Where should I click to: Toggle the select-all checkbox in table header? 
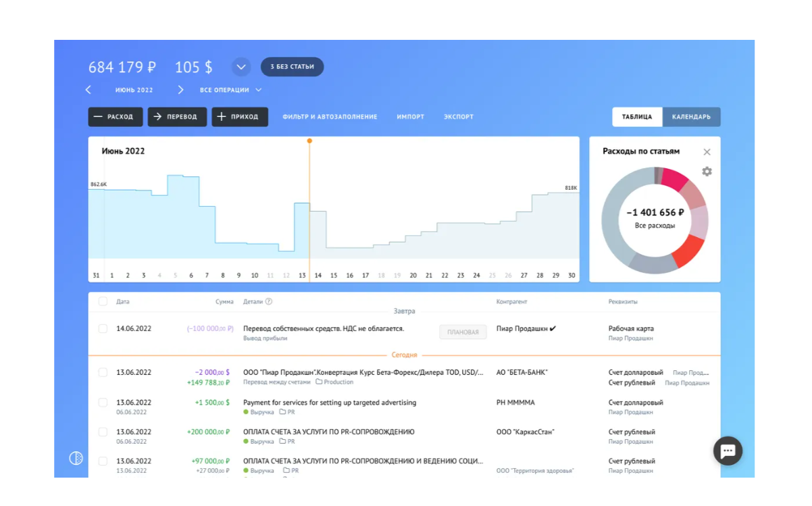pos(103,302)
